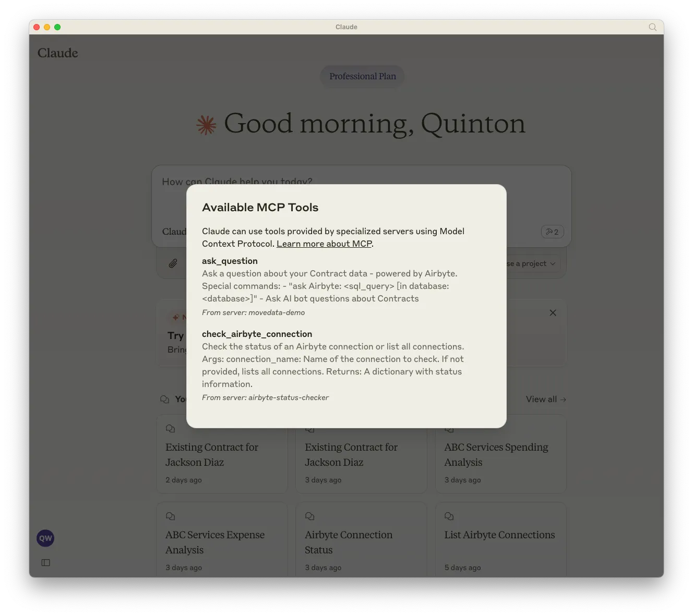The image size is (693, 616).
Task: Click the search icon in title bar
Action: click(x=652, y=27)
